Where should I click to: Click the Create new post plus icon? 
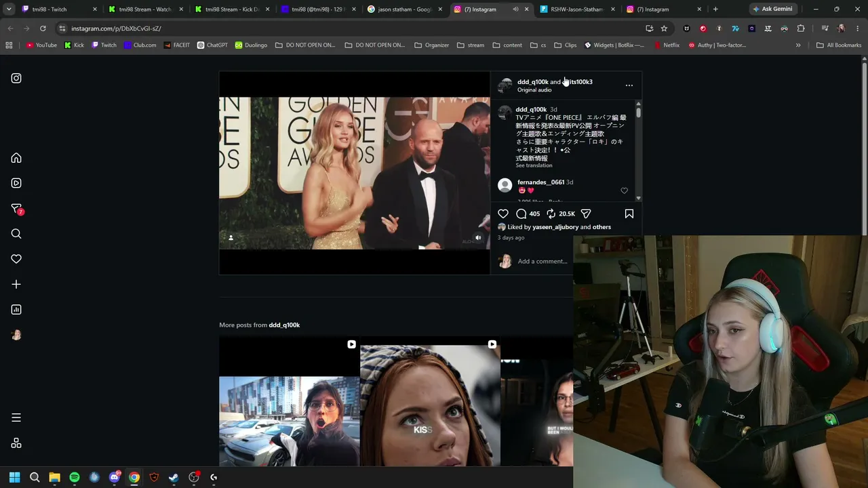pos(16,284)
